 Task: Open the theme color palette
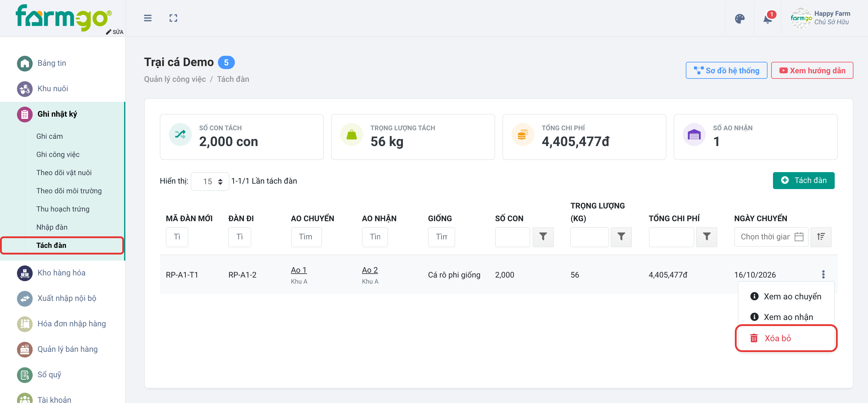pyautogui.click(x=740, y=18)
